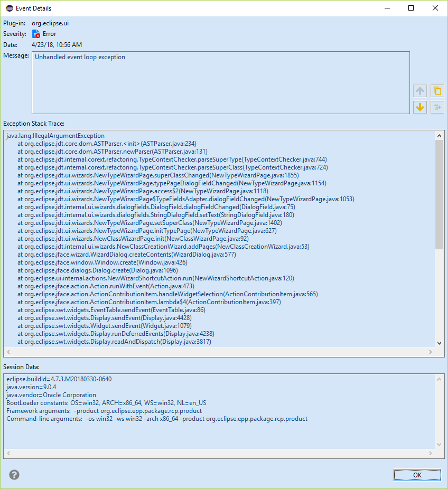The image size is (448, 489).
Task: Click the NewClassWizardPage.init stack line
Action: click(x=133, y=239)
